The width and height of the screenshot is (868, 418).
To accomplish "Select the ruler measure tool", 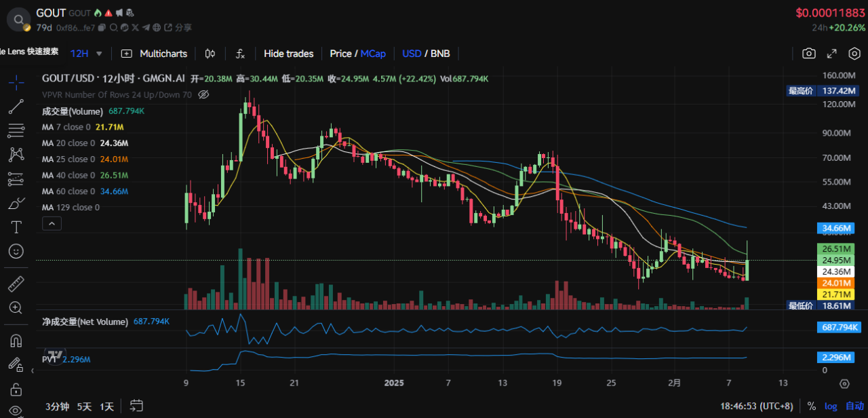I will [x=16, y=283].
